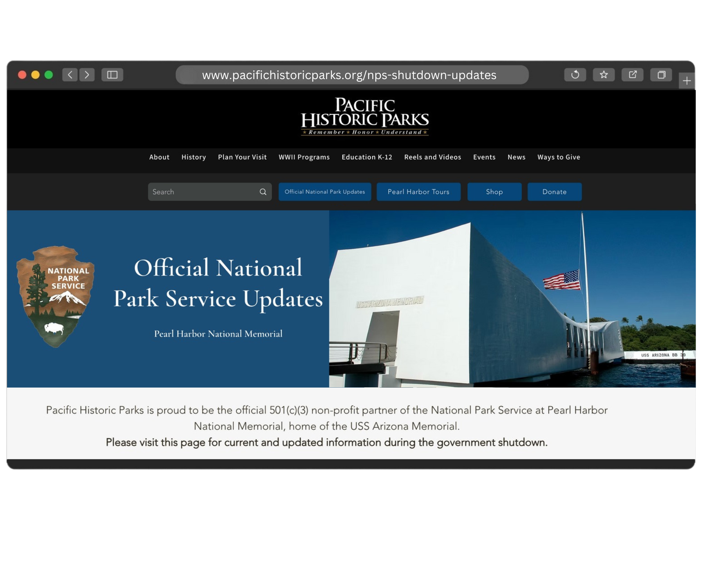Open the Plan Your Visit menu
The height and width of the screenshot is (588, 702).
tap(242, 157)
